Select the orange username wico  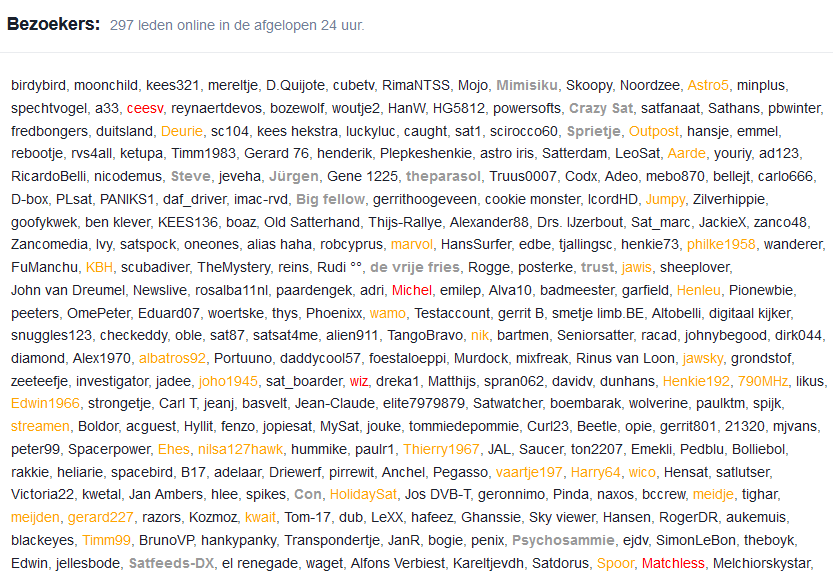642,472
